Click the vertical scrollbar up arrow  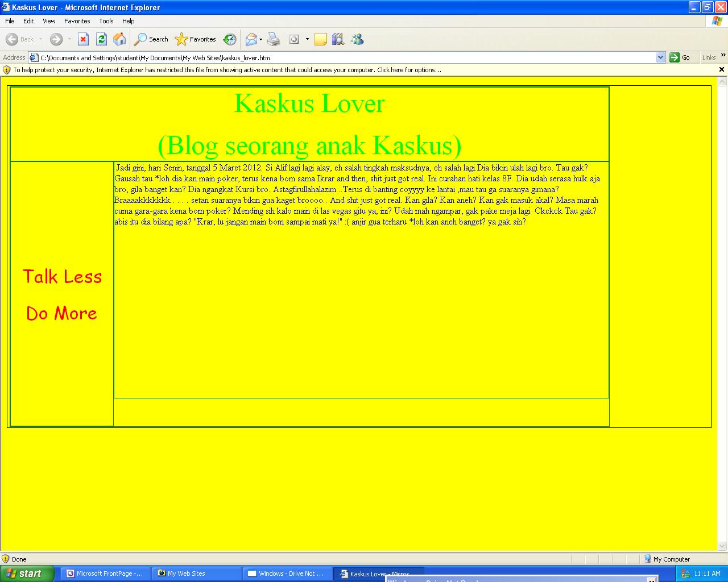click(722, 82)
